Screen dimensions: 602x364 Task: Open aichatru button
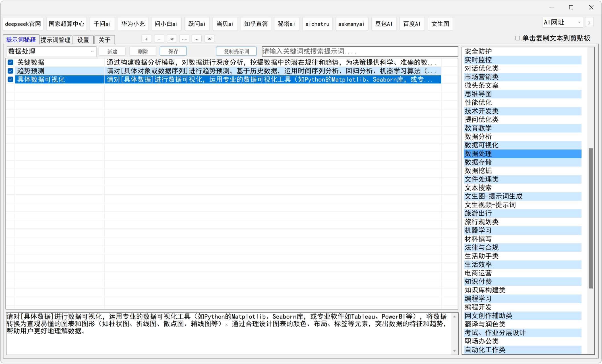pyautogui.click(x=317, y=24)
